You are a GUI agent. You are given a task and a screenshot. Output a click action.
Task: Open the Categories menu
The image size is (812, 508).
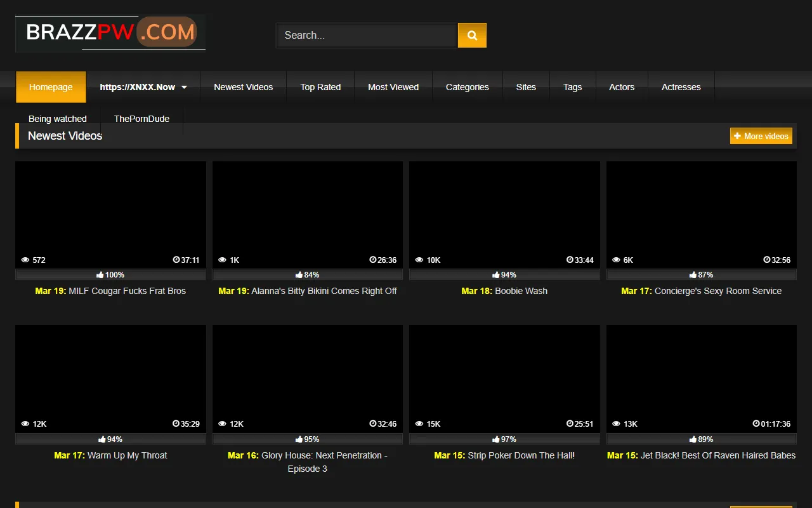[468, 87]
